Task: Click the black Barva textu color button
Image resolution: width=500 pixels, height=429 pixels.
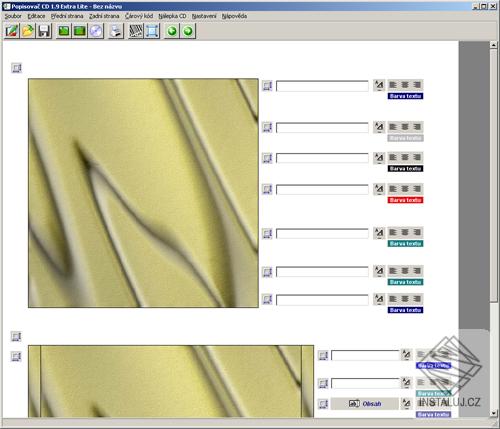Action: 405,169
